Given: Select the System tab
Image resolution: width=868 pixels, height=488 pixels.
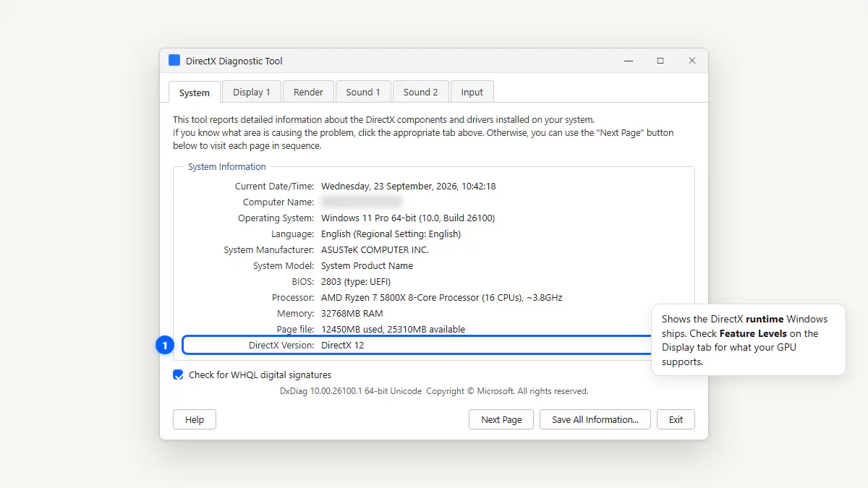Looking at the screenshot, I should pyautogui.click(x=195, y=93).
